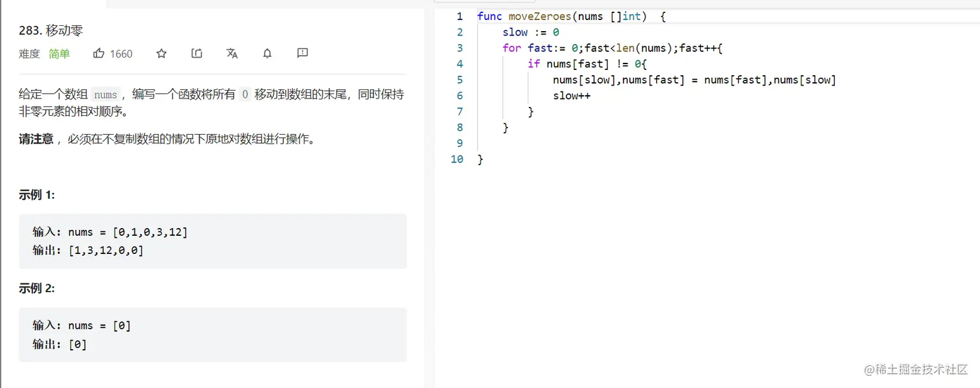Click the like count 1660
980x388 pixels.
(121, 54)
